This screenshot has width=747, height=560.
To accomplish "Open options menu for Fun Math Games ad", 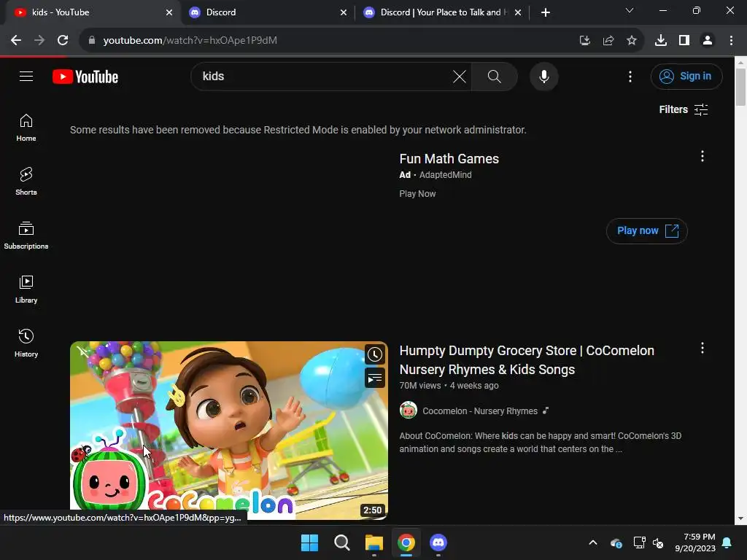I will [x=702, y=156].
